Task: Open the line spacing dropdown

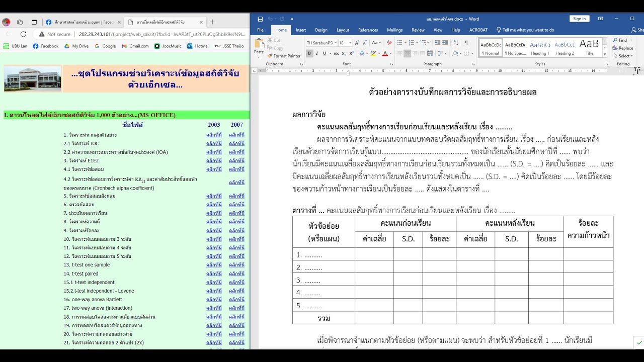Action: [442, 53]
